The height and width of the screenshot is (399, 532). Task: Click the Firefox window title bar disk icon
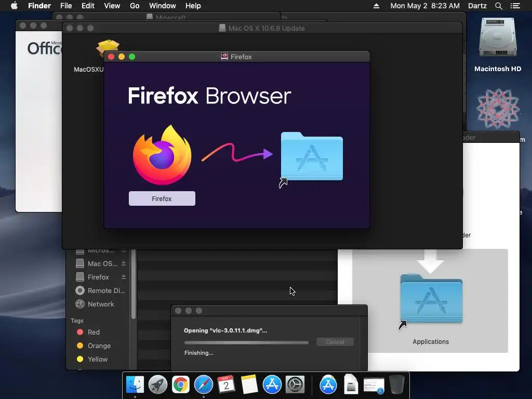click(224, 57)
